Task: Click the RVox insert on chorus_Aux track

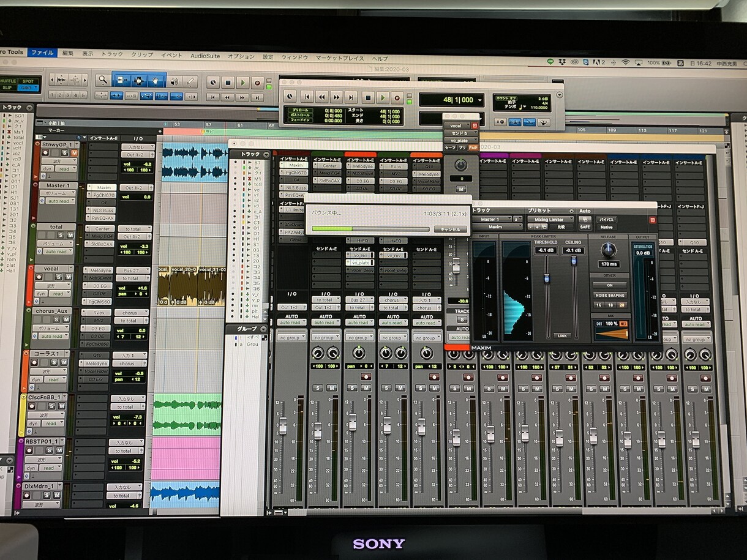Action: click(x=97, y=313)
